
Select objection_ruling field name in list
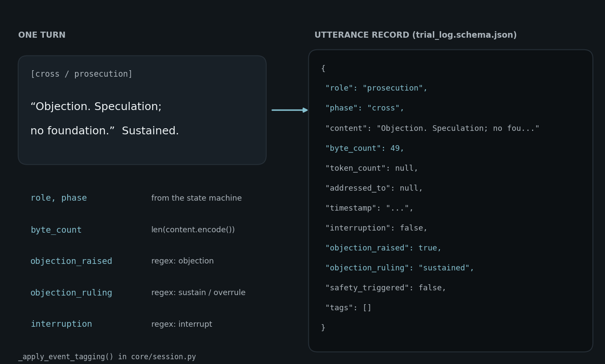click(71, 293)
